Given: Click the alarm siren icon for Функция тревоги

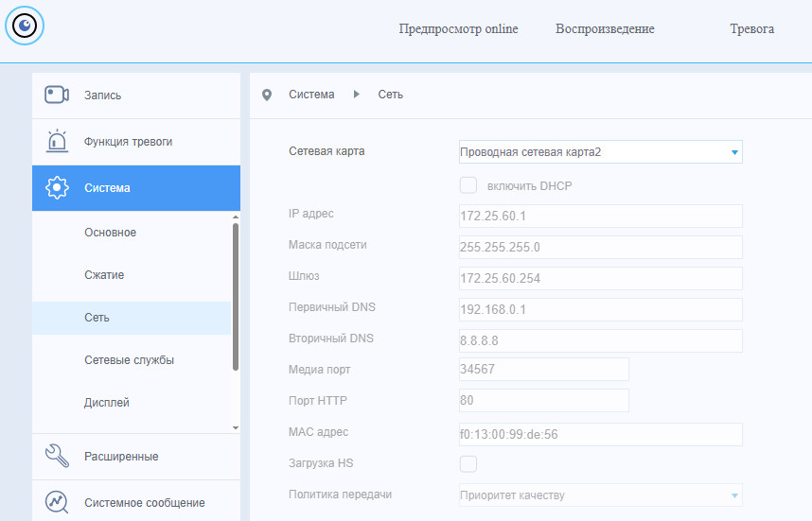Looking at the screenshot, I should 57,141.
